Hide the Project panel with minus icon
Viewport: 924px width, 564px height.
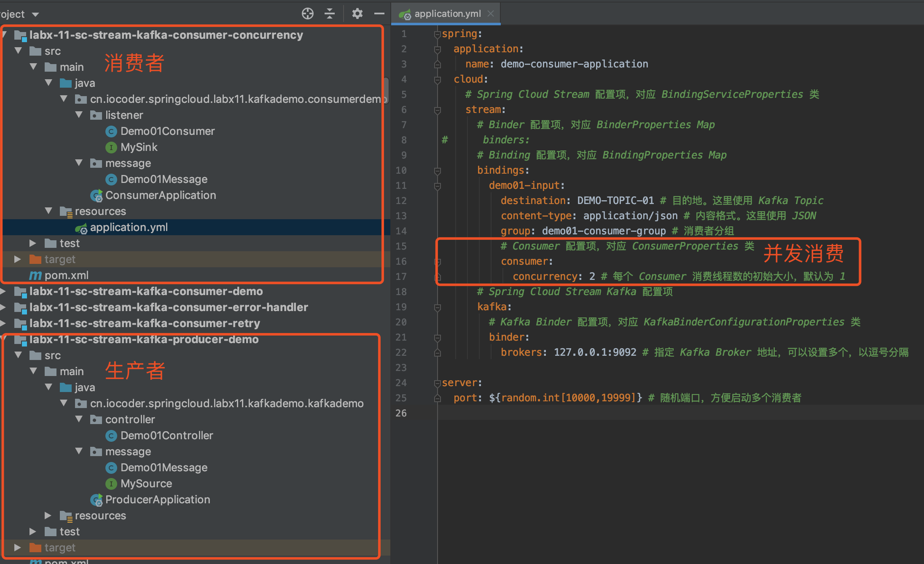point(379,13)
